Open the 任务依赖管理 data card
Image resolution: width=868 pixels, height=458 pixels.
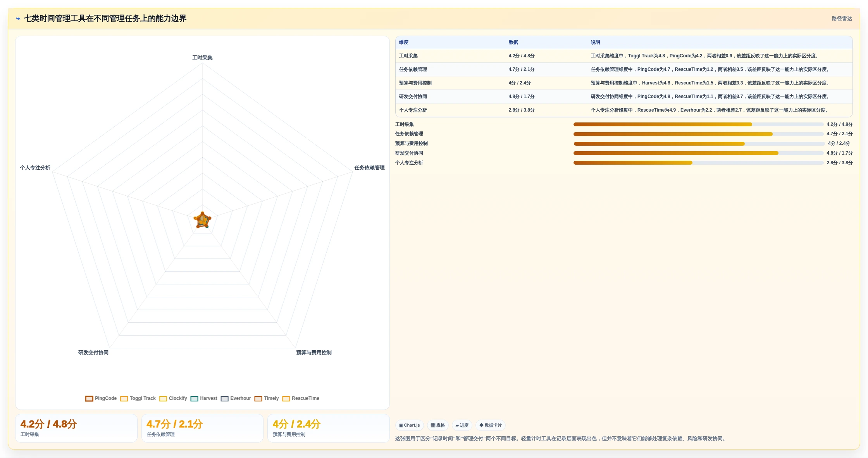pyautogui.click(x=202, y=428)
